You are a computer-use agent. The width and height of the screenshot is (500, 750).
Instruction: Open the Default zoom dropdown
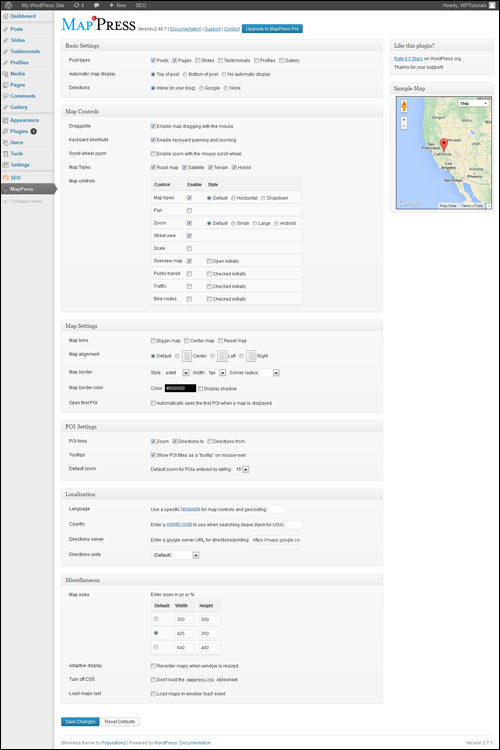coord(242,470)
